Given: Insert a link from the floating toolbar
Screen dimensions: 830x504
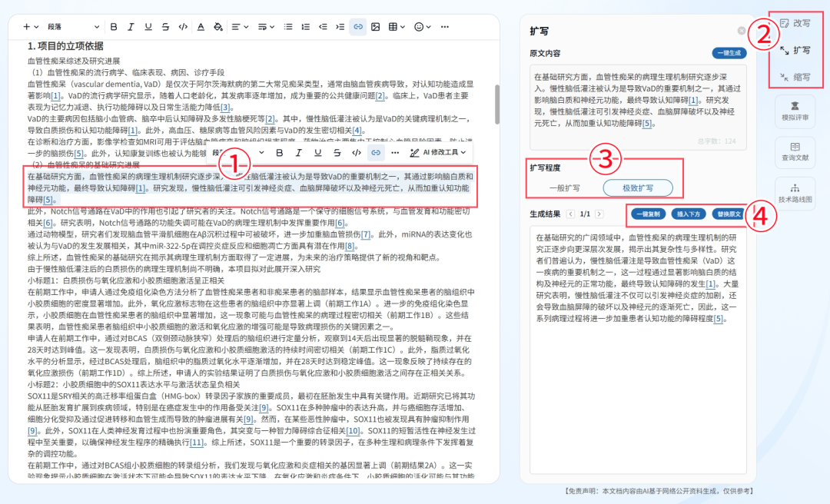Looking at the screenshot, I should click(x=375, y=152).
